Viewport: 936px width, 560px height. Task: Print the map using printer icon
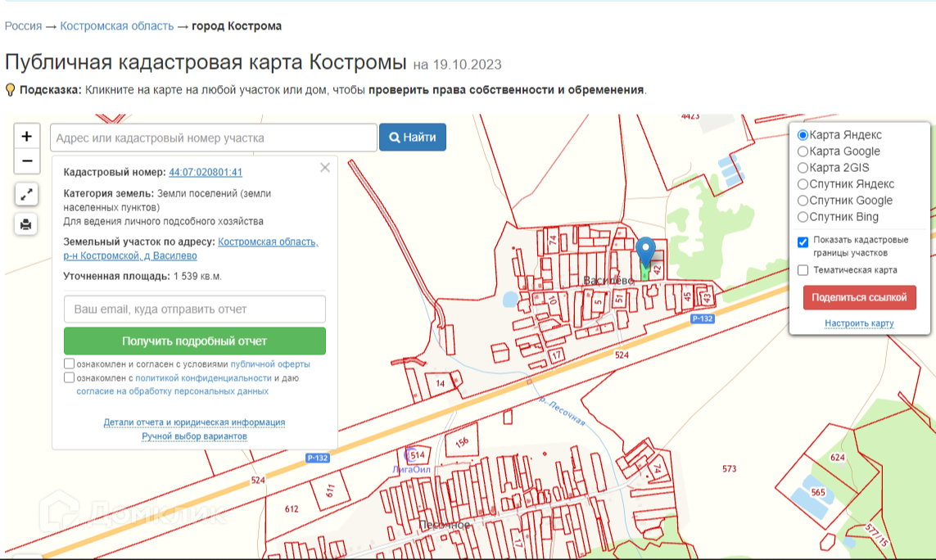point(27,224)
